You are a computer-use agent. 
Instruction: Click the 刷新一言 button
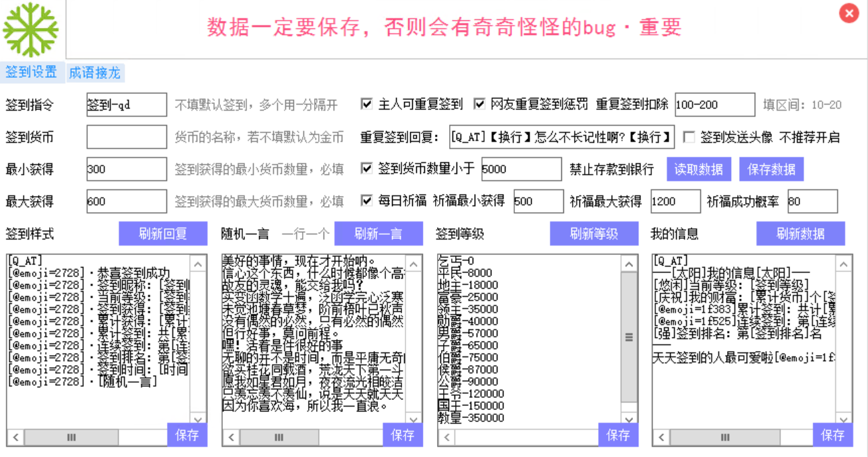click(379, 234)
